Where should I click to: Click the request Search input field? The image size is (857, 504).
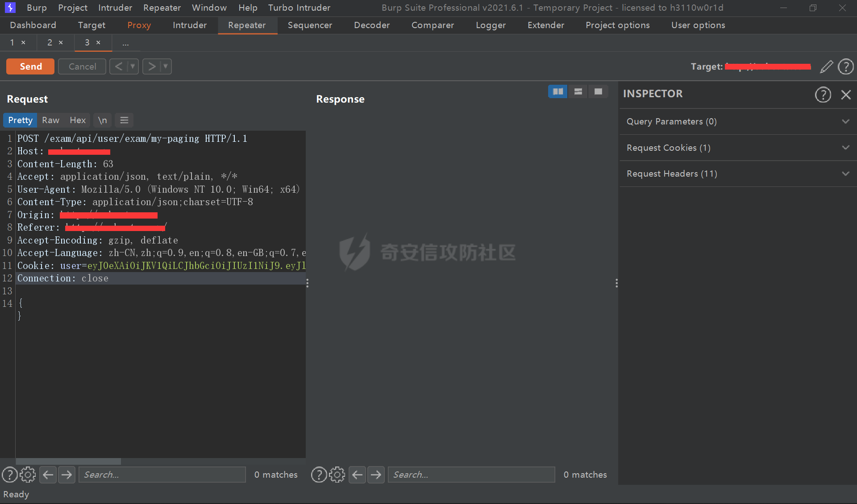[162, 475]
